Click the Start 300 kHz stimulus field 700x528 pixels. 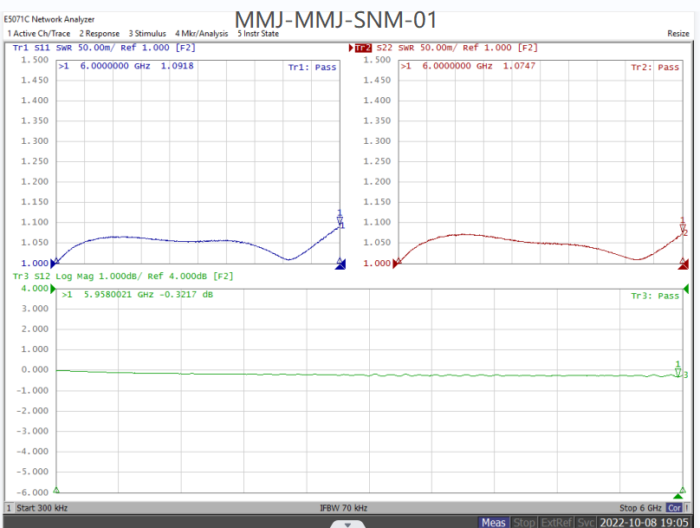[42, 508]
